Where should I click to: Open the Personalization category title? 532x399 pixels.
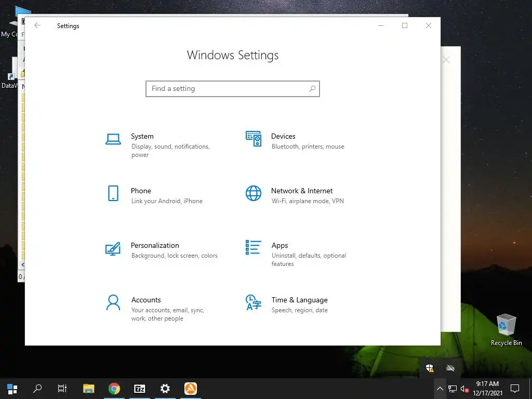(x=155, y=245)
